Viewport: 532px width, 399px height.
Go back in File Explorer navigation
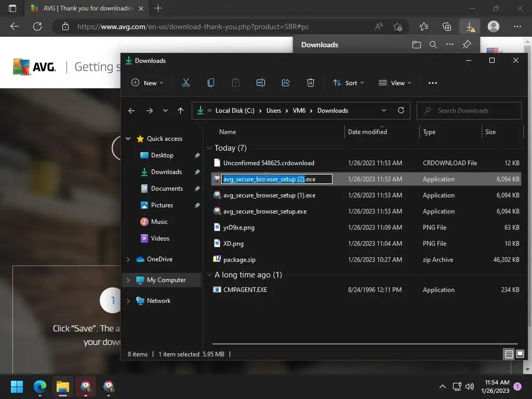point(131,111)
